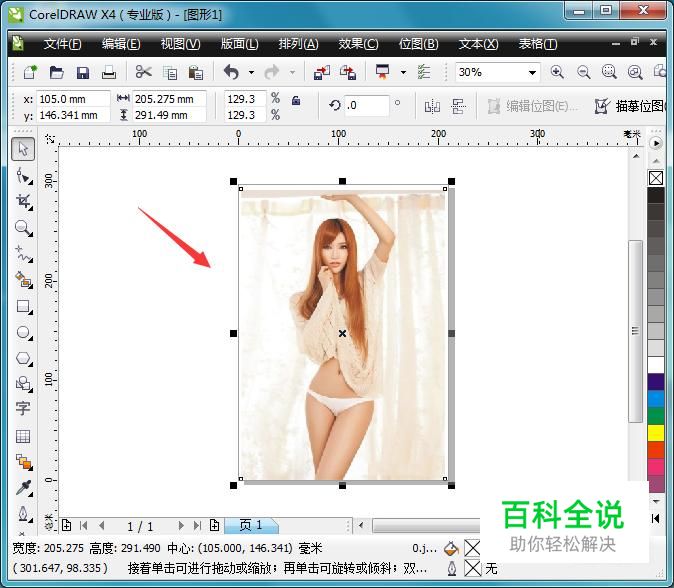Click the object height field 291.49 mm
The width and height of the screenshot is (674, 588).
[168, 115]
